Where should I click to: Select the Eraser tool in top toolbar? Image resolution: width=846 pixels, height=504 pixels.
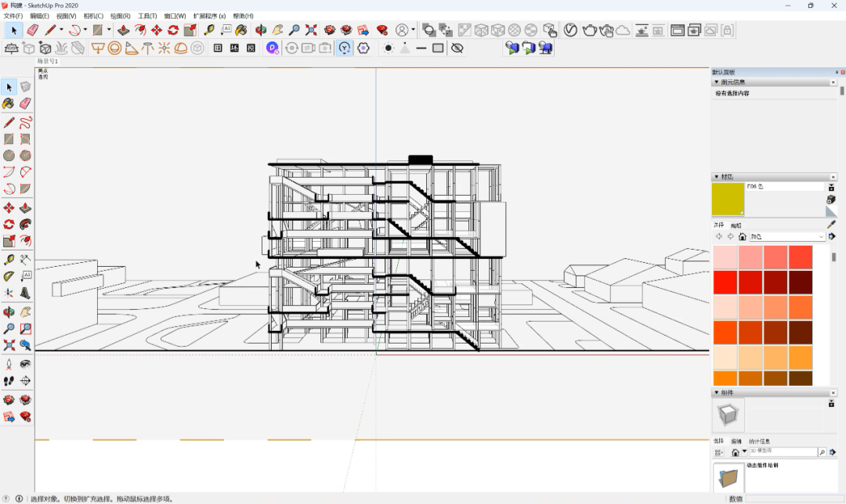pyautogui.click(x=32, y=31)
